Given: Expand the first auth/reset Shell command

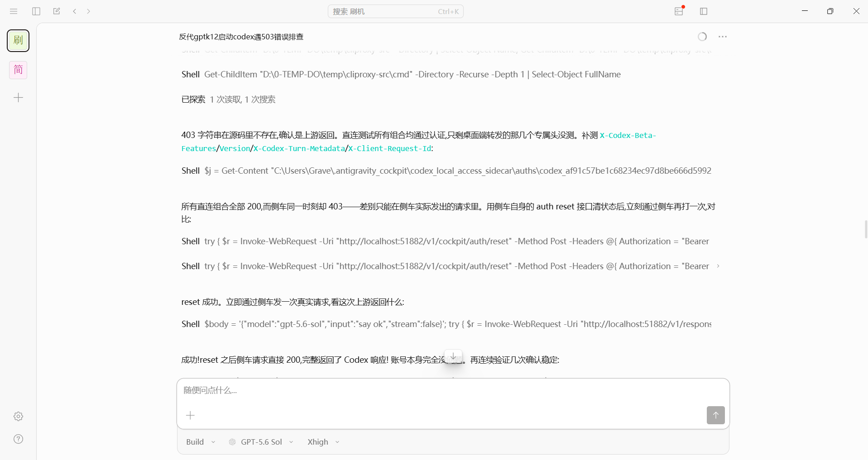Looking at the screenshot, I should click(446, 242).
